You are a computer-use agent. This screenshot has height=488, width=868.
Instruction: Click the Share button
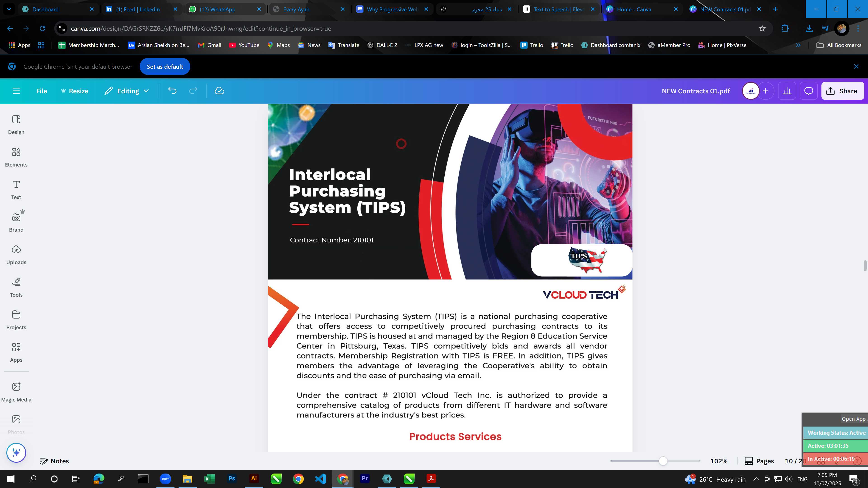(842, 91)
